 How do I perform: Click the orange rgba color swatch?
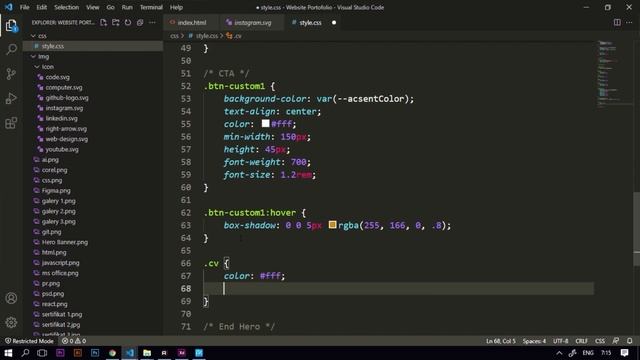[x=332, y=224]
